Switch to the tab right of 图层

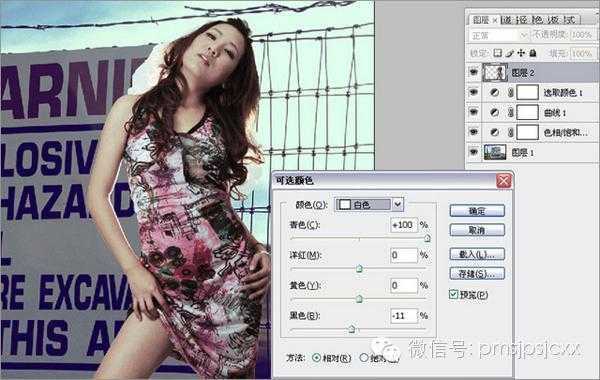click(x=506, y=20)
